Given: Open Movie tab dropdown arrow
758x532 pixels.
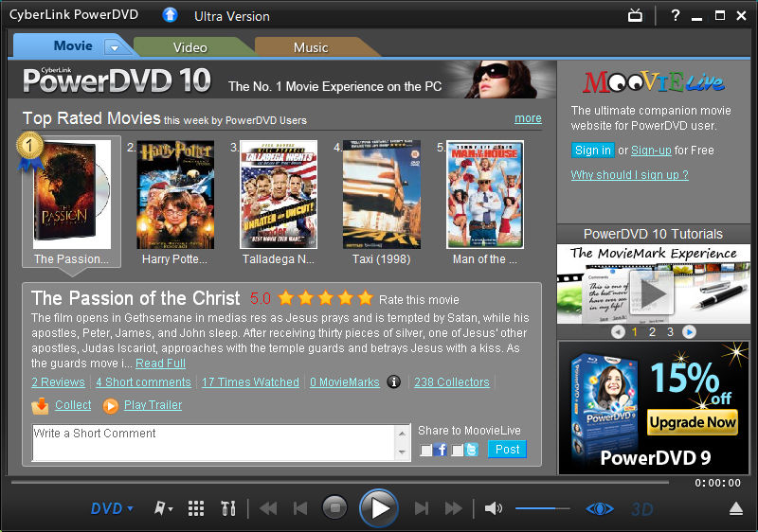Looking at the screenshot, I should (115, 47).
